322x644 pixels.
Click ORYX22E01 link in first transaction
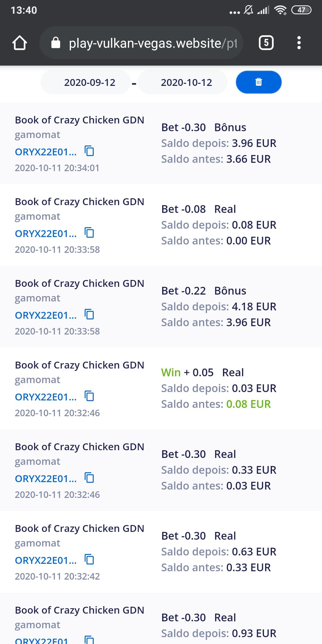46,152
